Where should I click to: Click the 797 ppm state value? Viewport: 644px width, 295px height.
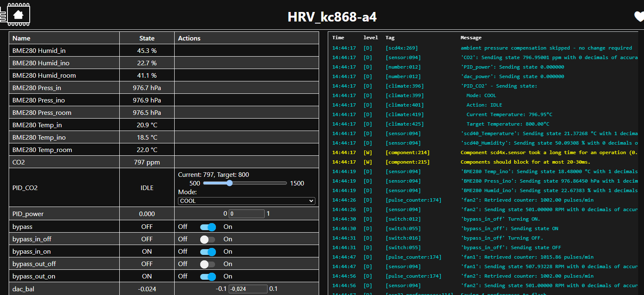click(x=147, y=162)
